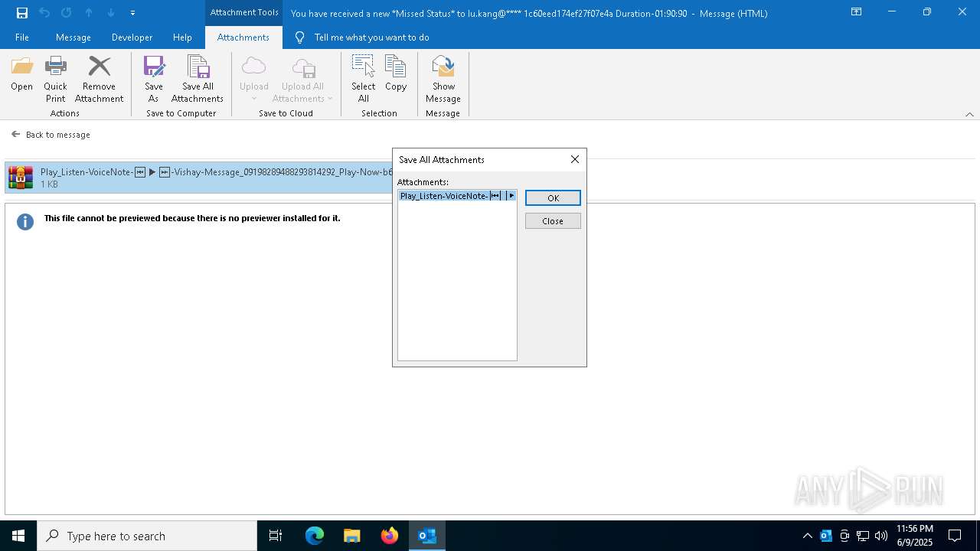Click Upload All Attachments
Image resolution: width=980 pixels, height=551 pixels.
coord(302,79)
